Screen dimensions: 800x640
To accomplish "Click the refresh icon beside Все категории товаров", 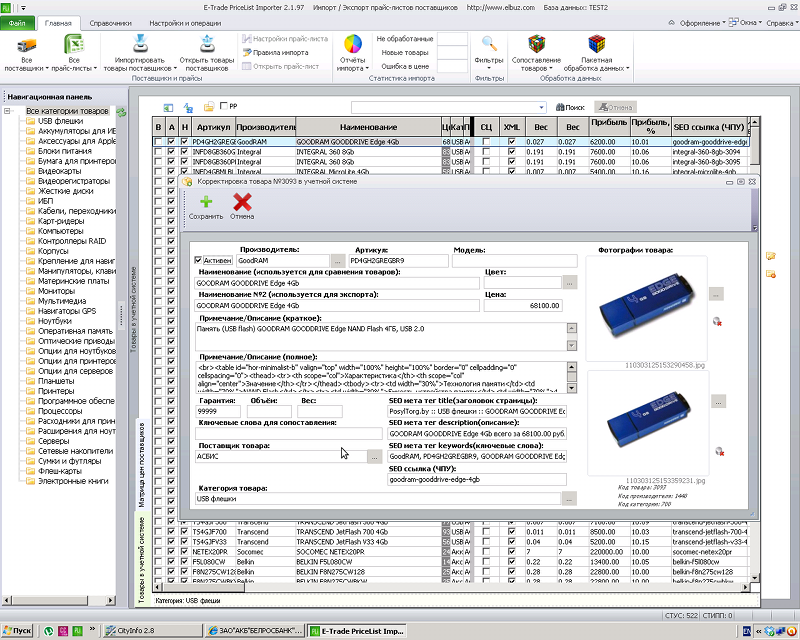I will 121,112.
